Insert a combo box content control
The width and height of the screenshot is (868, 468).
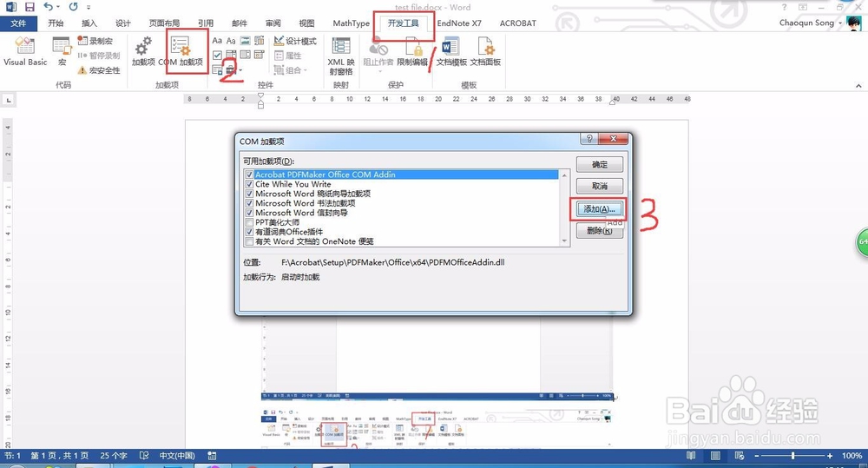[x=231, y=55]
